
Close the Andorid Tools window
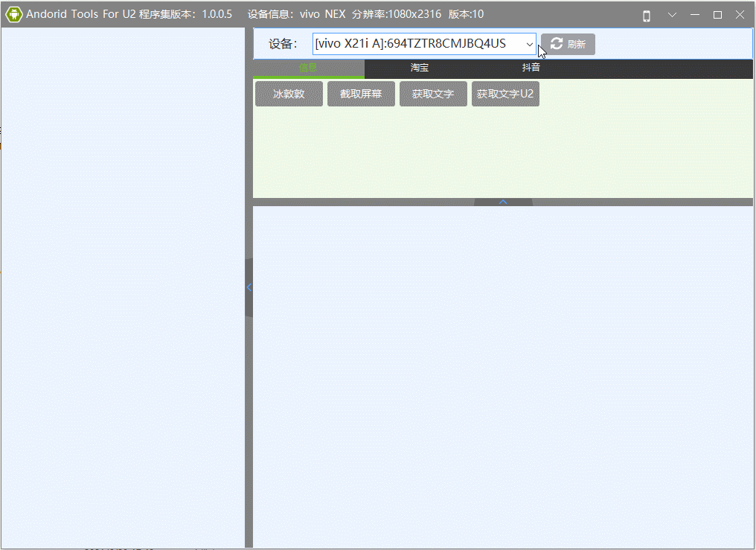[x=740, y=15]
